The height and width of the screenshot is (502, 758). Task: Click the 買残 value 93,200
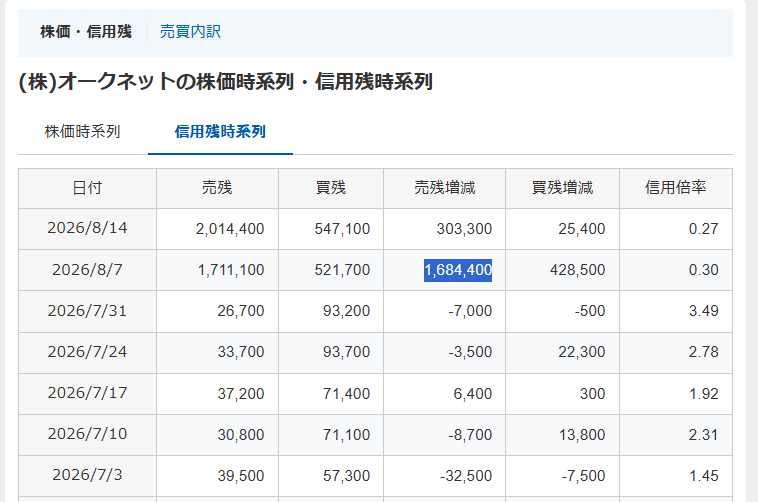coord(347,311)
